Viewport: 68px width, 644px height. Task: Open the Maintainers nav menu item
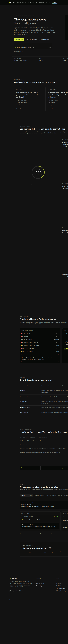(x=25, y=2)
